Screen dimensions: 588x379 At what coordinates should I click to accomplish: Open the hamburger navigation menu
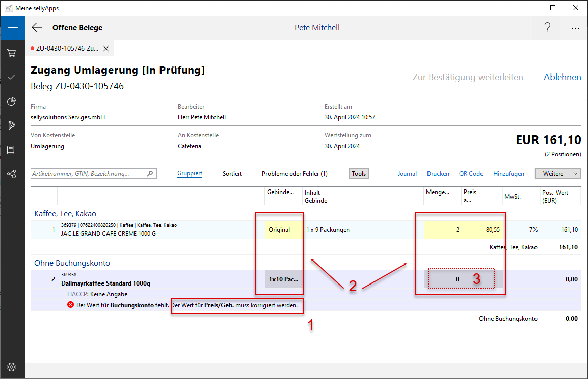pyautogui.click(x=12, y=28)
